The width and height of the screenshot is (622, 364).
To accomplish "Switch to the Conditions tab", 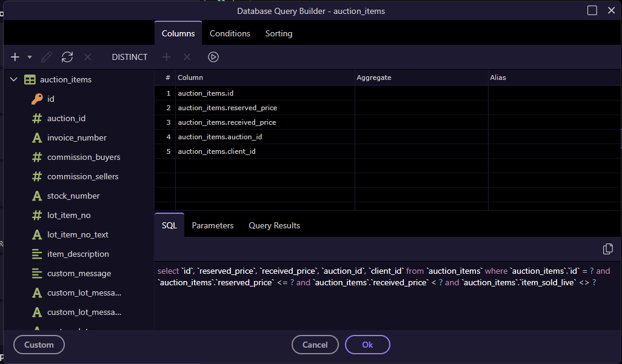I will click(x=230, y=33).
